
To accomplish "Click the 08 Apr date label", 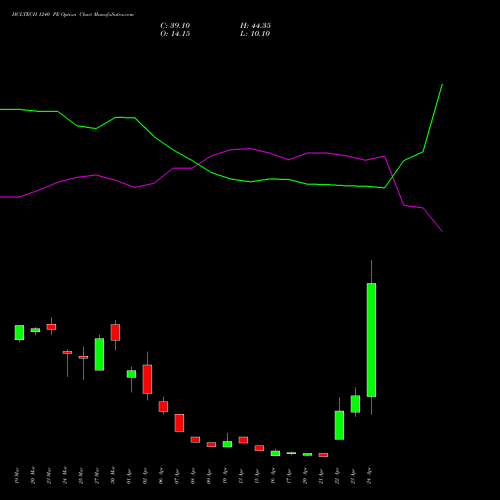I will click(193, 476).
